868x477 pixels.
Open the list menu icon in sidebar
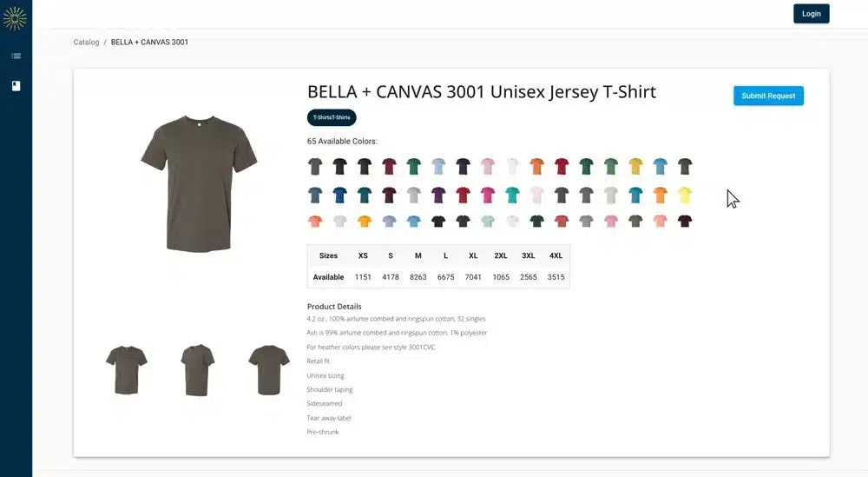click(x=16, y=56)
